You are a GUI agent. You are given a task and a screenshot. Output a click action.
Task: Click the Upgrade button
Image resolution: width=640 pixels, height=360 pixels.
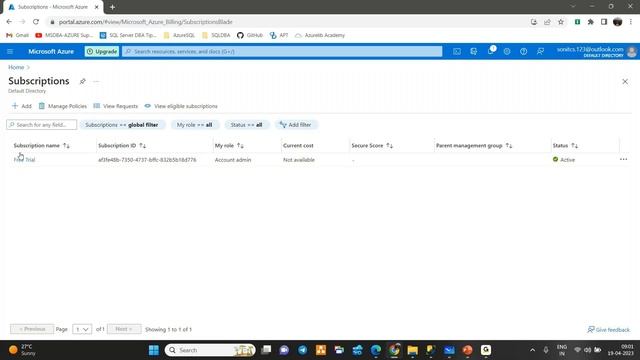pyautogui.click(x=102, y=51)
